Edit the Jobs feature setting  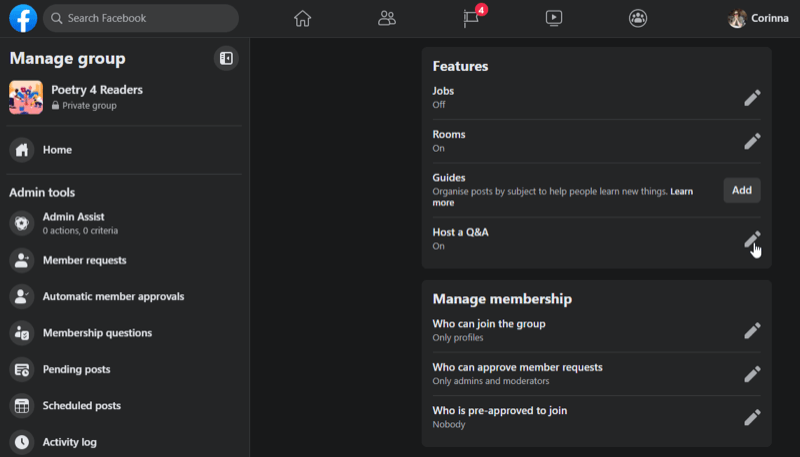(752, 97)
